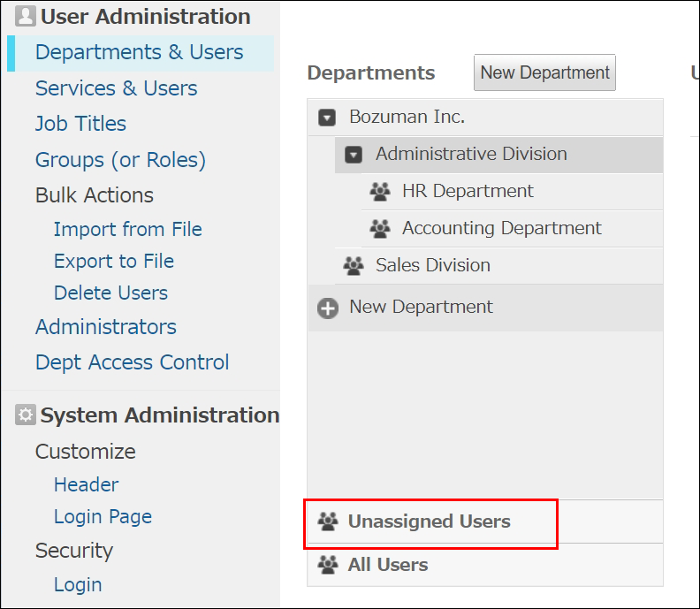This screenshot has width=700, height=609.
Task: Click the System Administration gear icon
Action: coord(26,415)
